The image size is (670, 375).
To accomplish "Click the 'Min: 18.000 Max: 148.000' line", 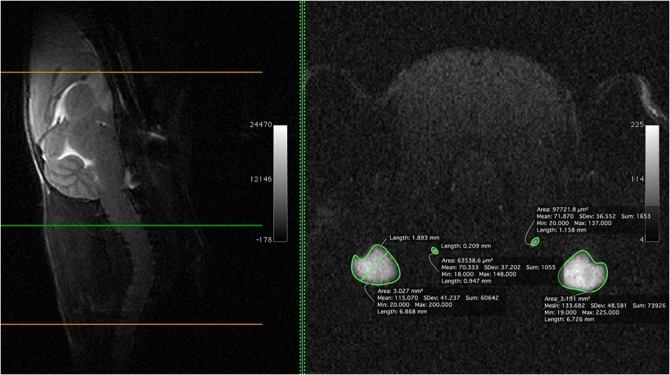I will coord(479,274).
